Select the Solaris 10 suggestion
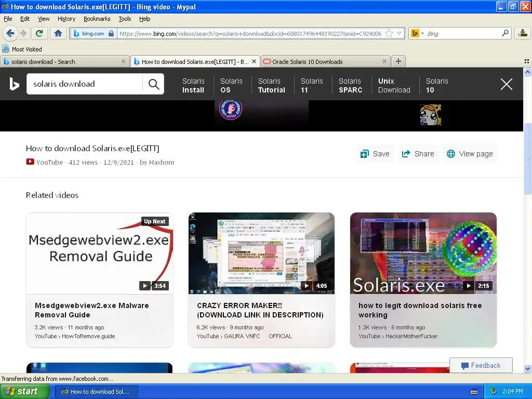Image resolution: width=532 pixels, height=399 pixels. click(x=436, y=86)
